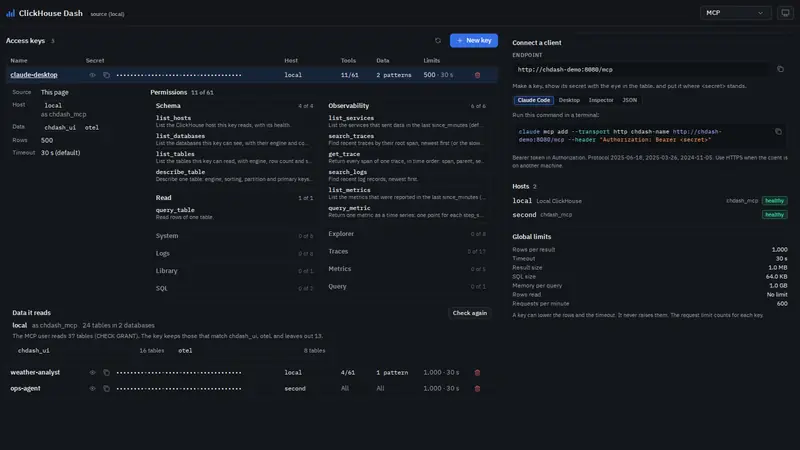This screenshot has width=800, height=450.
Task: Click healthy badge for second host
Action: click(x=774, y=215)
